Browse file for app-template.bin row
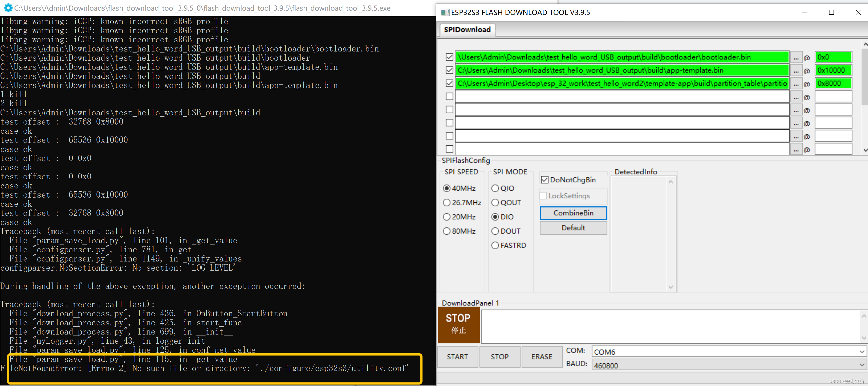868x386 pixels. coord(796,71)
